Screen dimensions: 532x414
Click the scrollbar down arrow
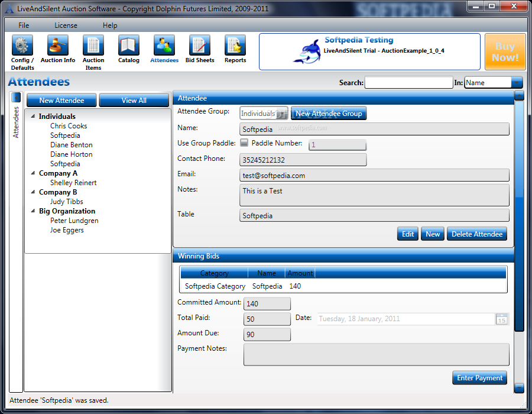pos(519,388)
